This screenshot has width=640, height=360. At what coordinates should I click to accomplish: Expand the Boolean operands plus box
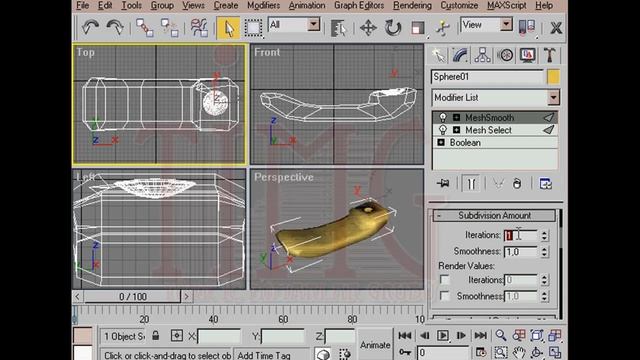click(441, 142)
